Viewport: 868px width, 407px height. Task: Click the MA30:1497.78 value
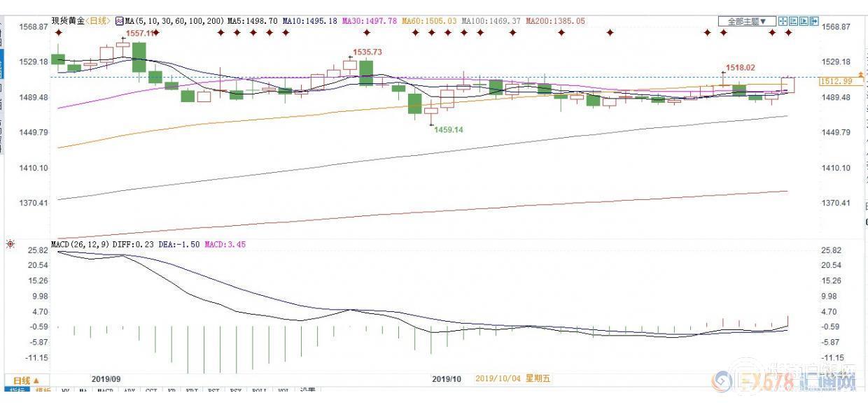(x=370, y=22)
